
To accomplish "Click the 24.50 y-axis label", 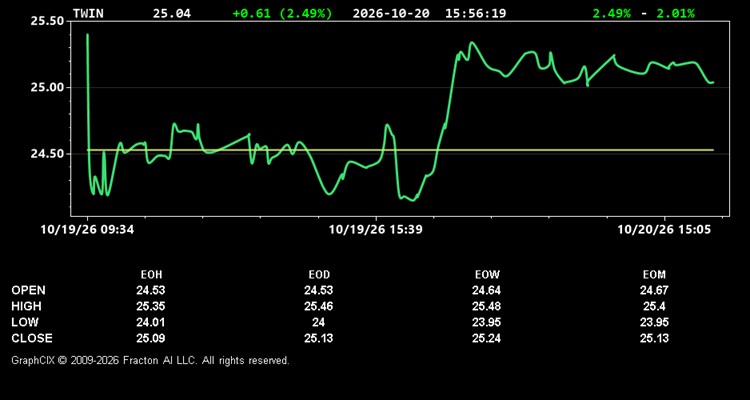I will point(46,154).
